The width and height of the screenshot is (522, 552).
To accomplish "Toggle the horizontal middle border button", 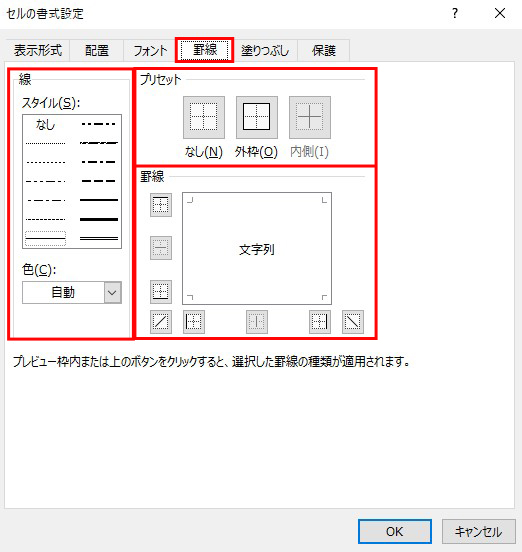I will (x=161, y=248).
